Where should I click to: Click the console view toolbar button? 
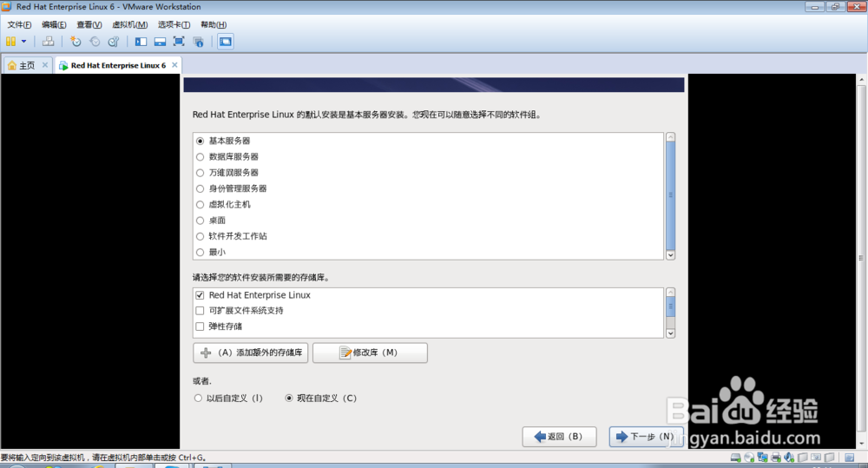(226, 42)
